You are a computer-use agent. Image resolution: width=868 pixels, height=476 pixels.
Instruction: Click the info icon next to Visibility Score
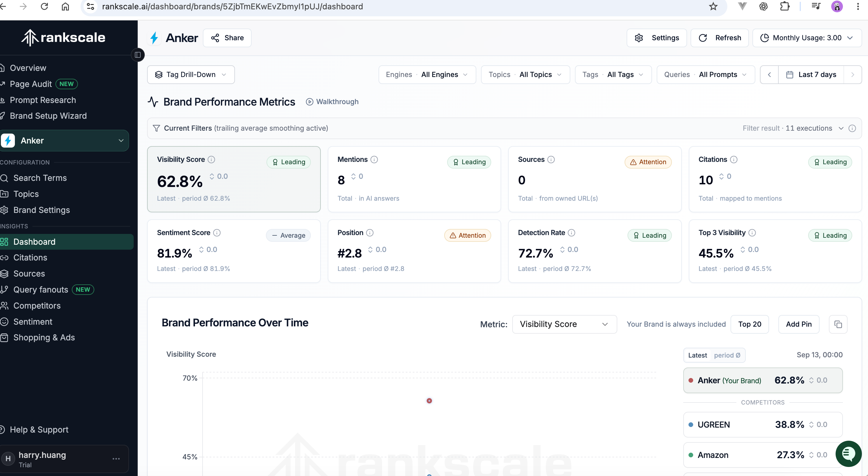point(211,160)
